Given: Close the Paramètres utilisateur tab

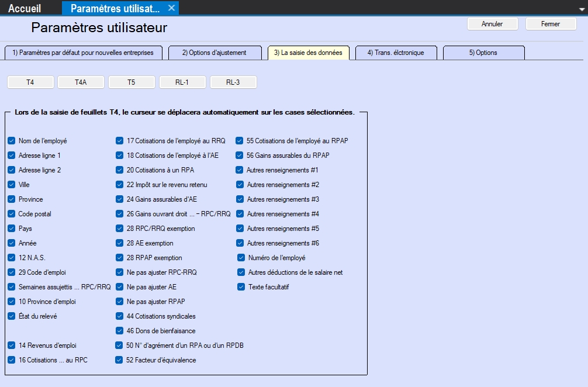Looking at the screenshot, I should (x=171, y=8).
